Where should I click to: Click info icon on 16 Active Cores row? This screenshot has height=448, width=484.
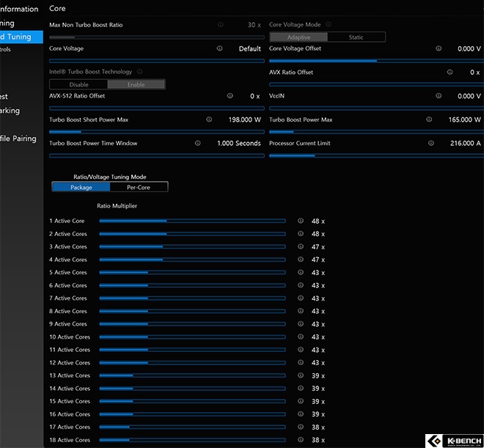(301, 414)
